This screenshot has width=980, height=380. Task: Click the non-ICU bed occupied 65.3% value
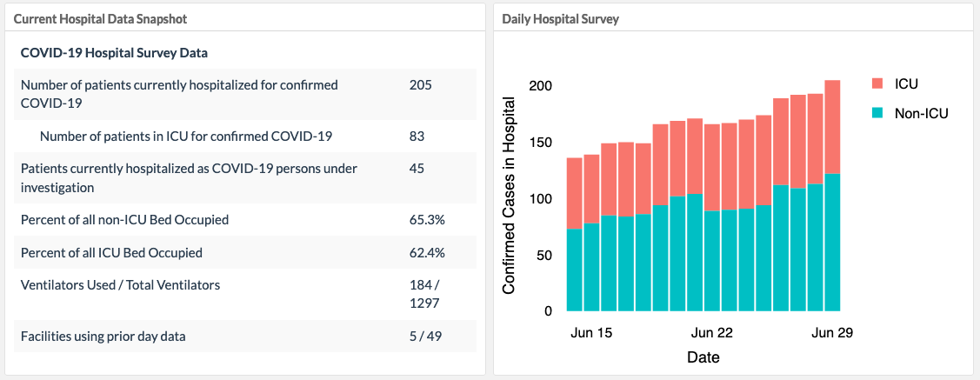[427, 220]
